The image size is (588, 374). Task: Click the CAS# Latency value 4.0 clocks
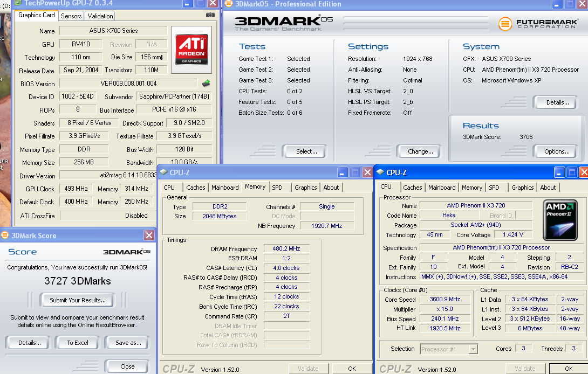tap(286, 268)
